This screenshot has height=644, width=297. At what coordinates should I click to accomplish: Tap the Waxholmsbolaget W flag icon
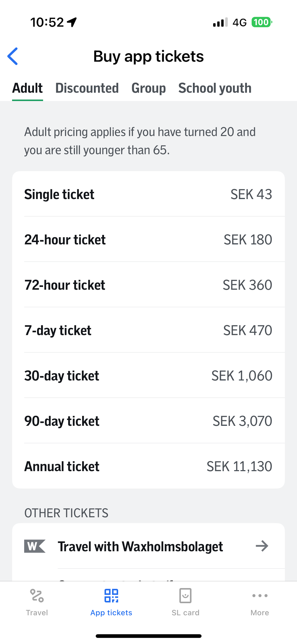tap(34, 546)
